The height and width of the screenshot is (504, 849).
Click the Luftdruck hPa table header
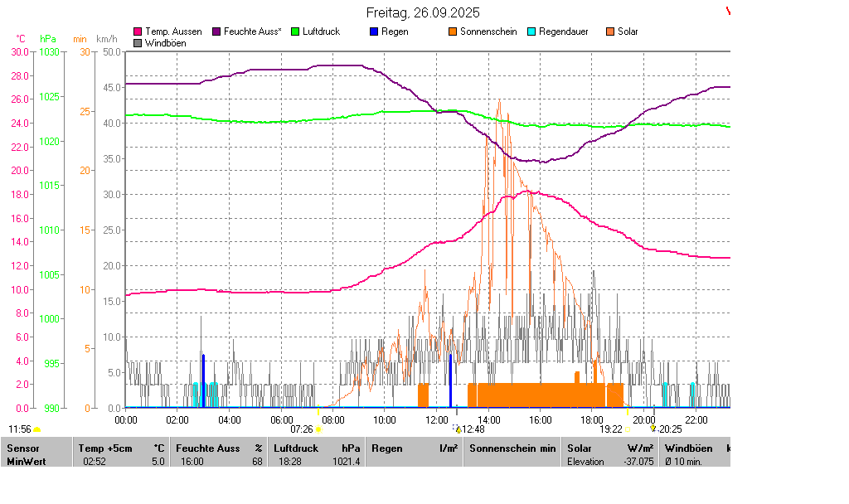pos(316,448)
